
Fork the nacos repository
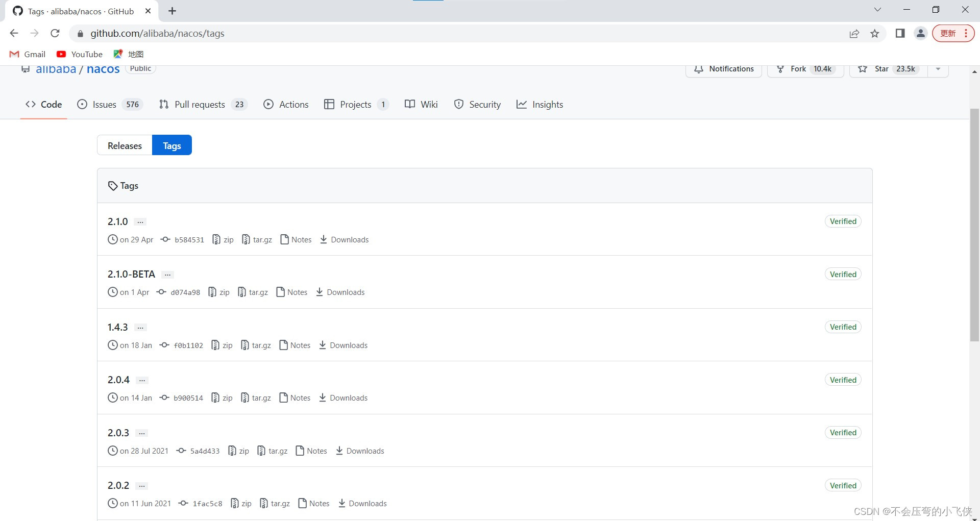click(805, 70)
